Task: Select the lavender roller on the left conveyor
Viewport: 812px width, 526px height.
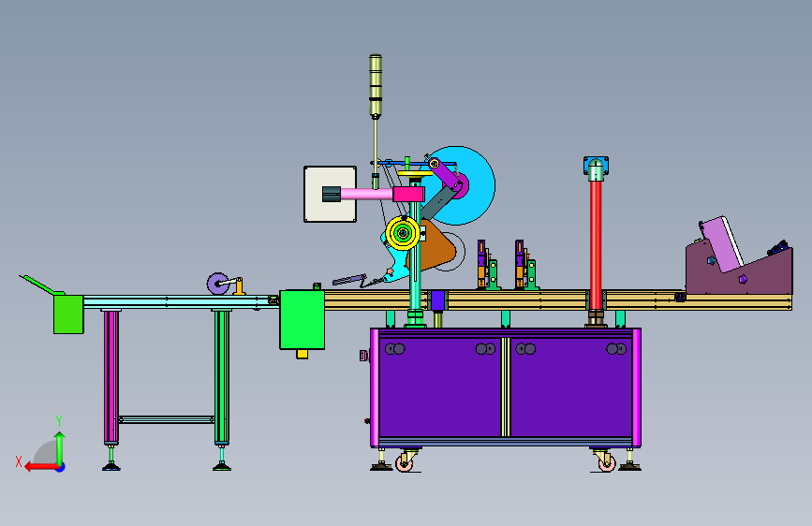Action: (x=217, y=284)
